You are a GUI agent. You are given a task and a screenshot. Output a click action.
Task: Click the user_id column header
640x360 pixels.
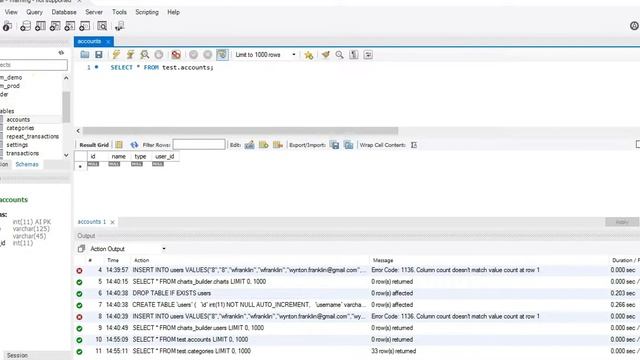(165, 156)
